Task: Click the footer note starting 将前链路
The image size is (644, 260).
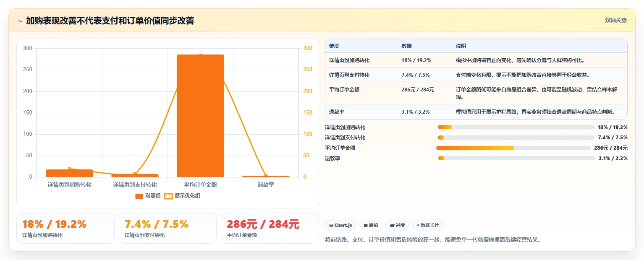Action: [433, 240]
